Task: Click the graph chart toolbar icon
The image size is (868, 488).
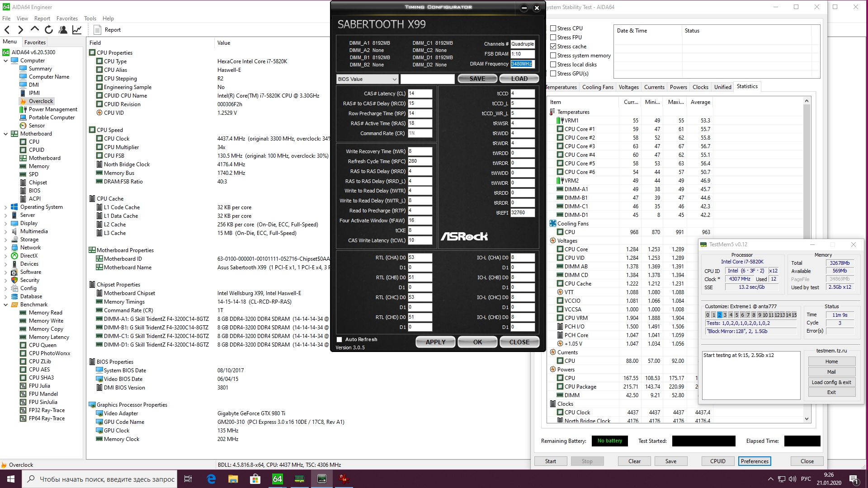Action: [77, 30]
